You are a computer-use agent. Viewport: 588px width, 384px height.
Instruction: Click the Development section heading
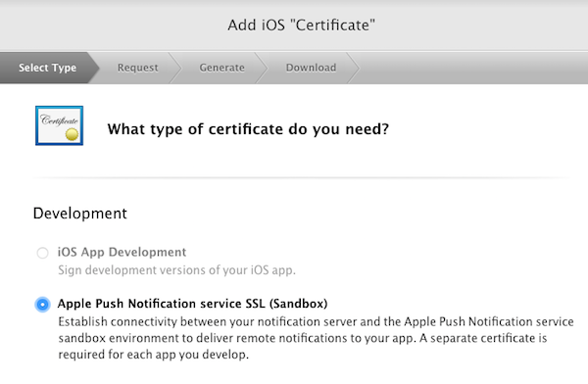80,214
